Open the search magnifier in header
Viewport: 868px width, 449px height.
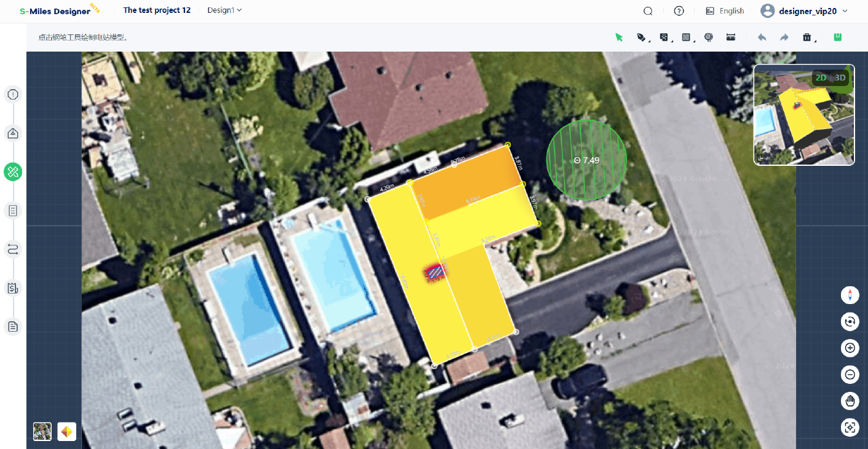648,11
